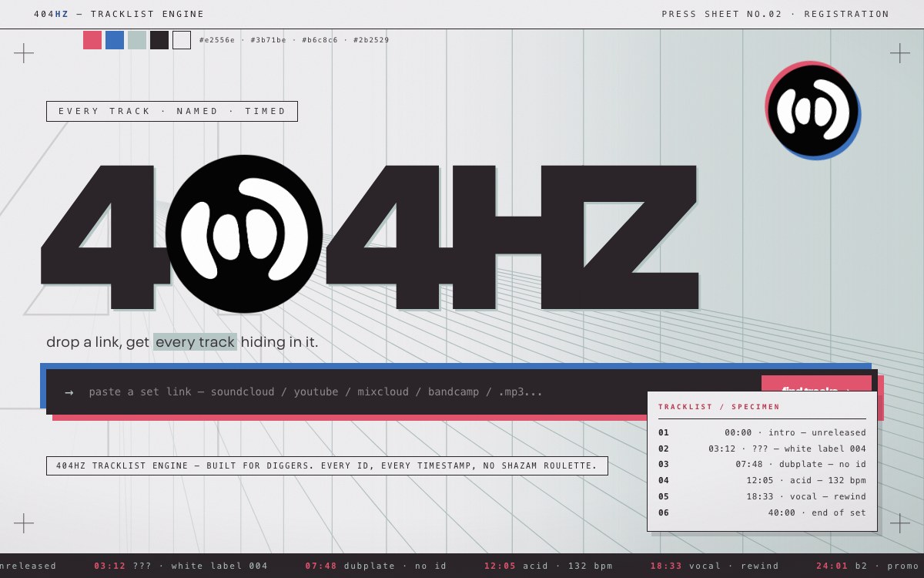Image resolution: width=924 pixels, height=578 pixels.
Task: Select tracklist row 02 ??? — white label 004
Action: click(762, 449)
